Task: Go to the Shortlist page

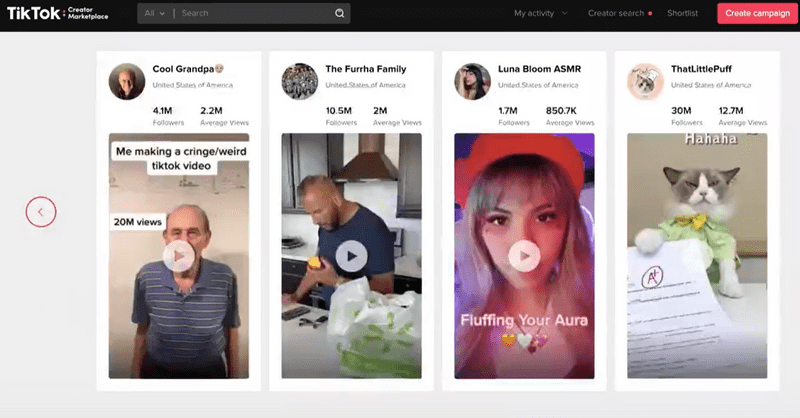Action: pos(683,14)
